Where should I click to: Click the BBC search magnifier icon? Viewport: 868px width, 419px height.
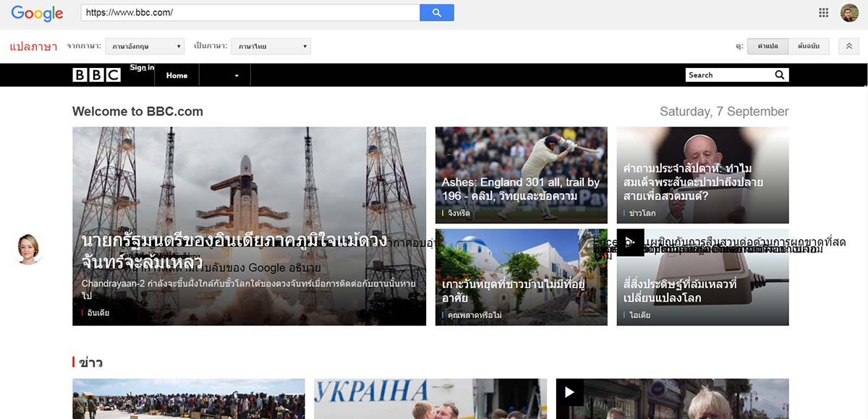point(779,75)
